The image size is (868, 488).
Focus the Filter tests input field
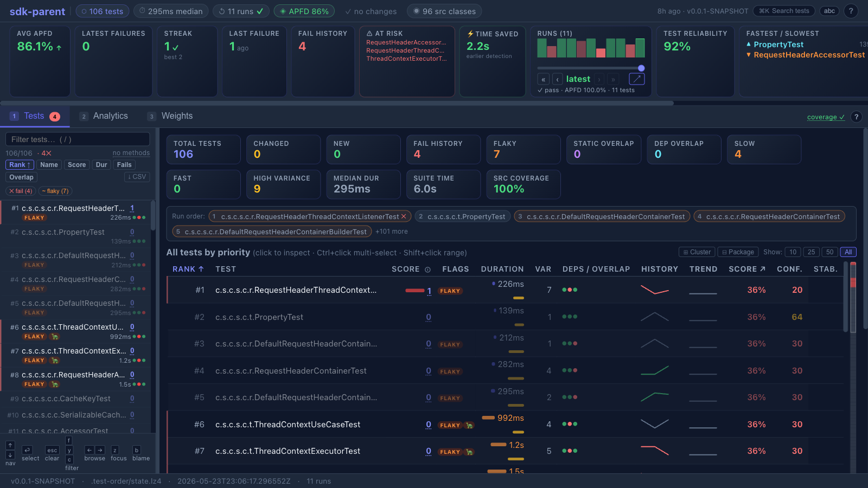click(x=78, y=139)
